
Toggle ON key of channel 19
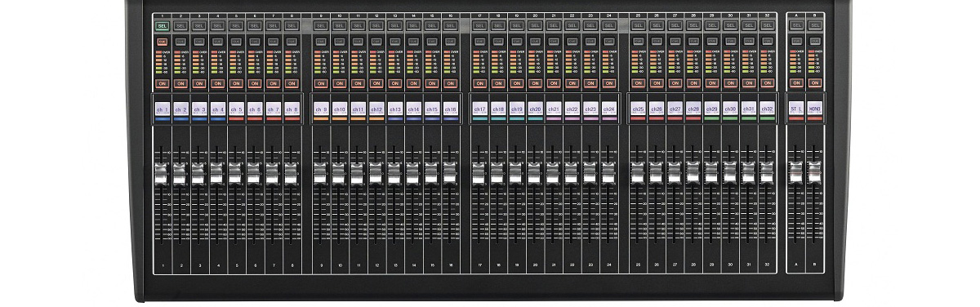point(516,83)
